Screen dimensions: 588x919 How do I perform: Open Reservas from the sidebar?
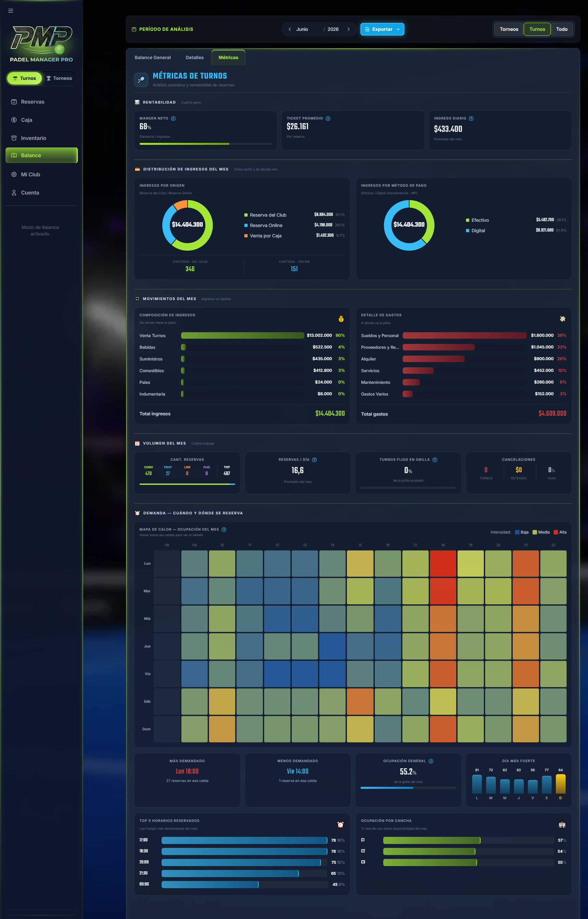click(x=41, y=102)
